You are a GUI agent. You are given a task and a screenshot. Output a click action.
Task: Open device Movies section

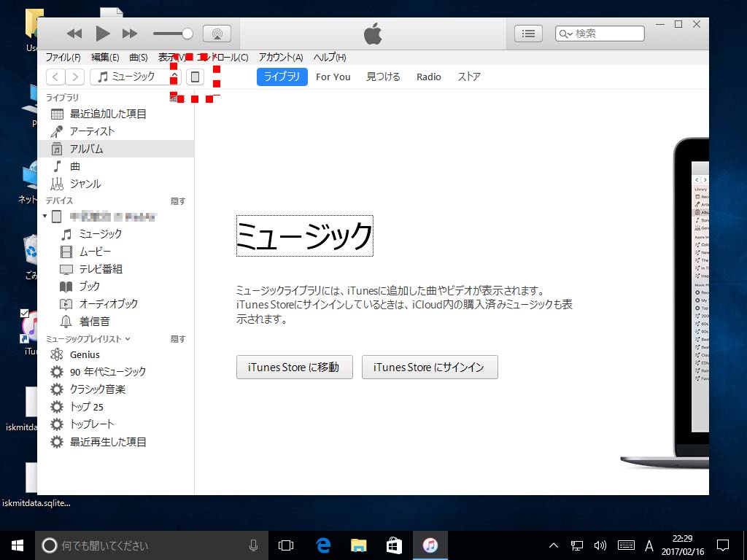95,252
